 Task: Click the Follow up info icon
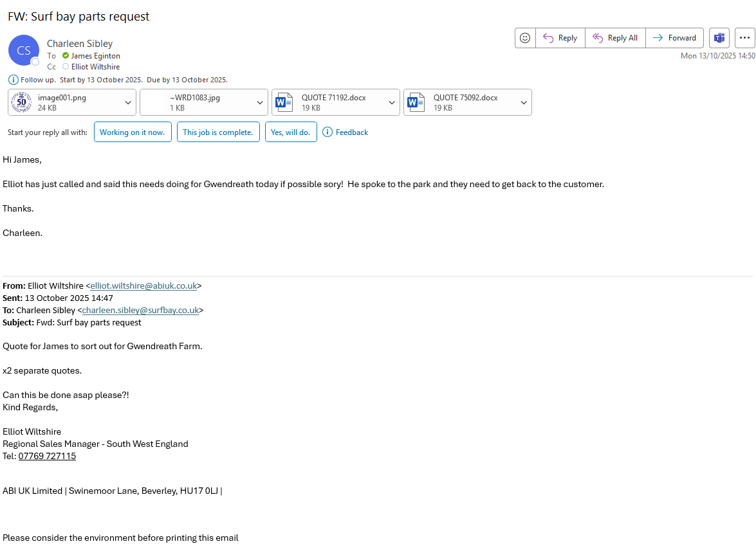(x=14, y=80)
